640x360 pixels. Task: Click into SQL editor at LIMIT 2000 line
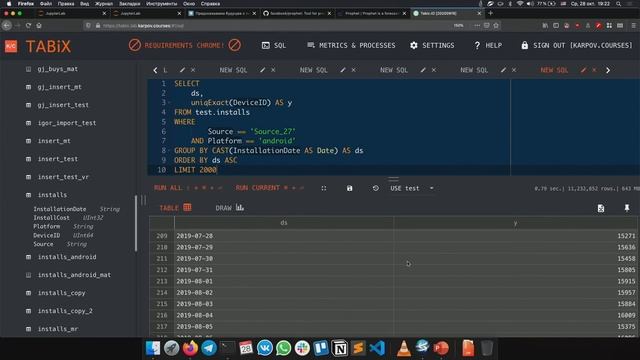coord(196,170)
